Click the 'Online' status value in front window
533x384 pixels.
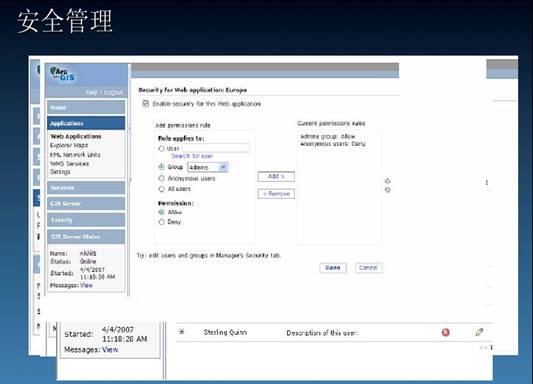[88, 261]
